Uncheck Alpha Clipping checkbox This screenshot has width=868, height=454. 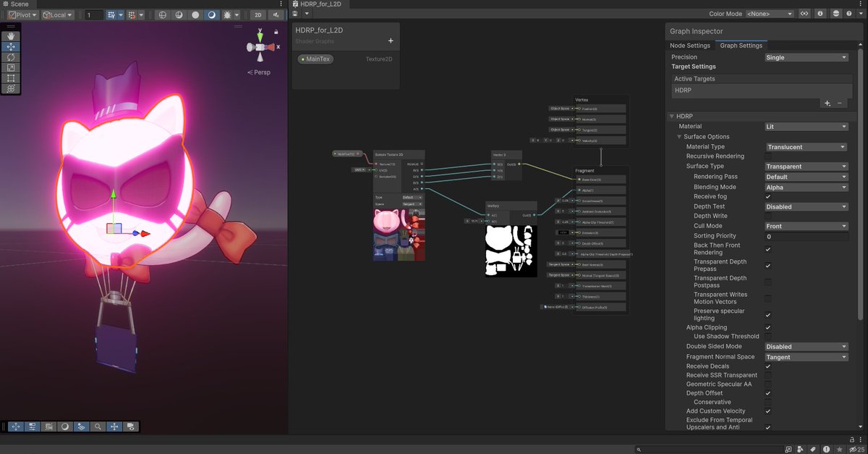(768, 327)
